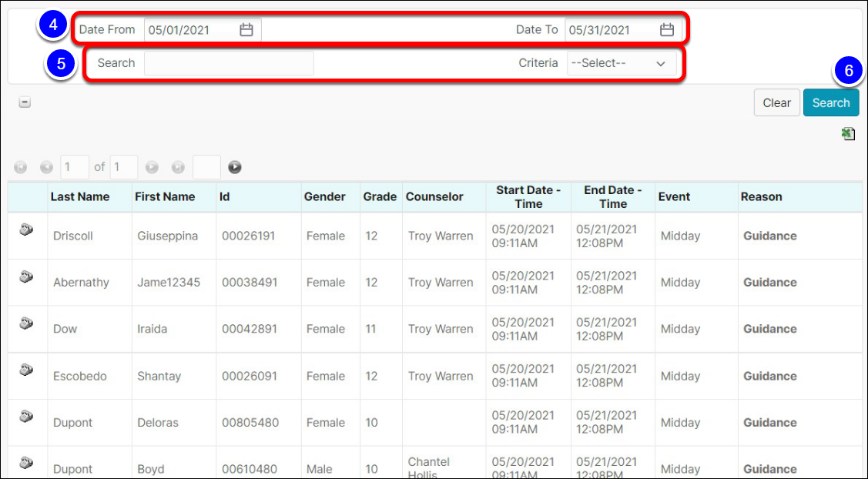Click the phone icon for Dupont Boyd
The height and width of the screenshot is (479, 868).
click(x=26, y=462)
